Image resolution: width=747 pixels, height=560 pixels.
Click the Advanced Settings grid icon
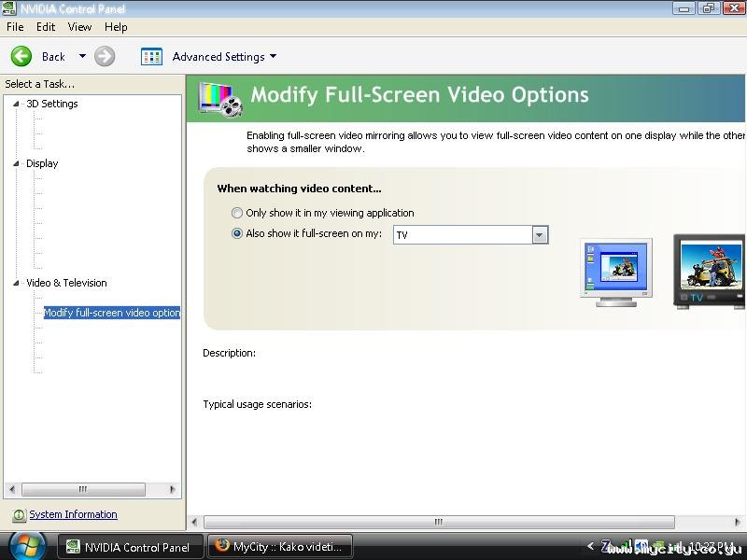pyautogui.click(x=151, y=57)
